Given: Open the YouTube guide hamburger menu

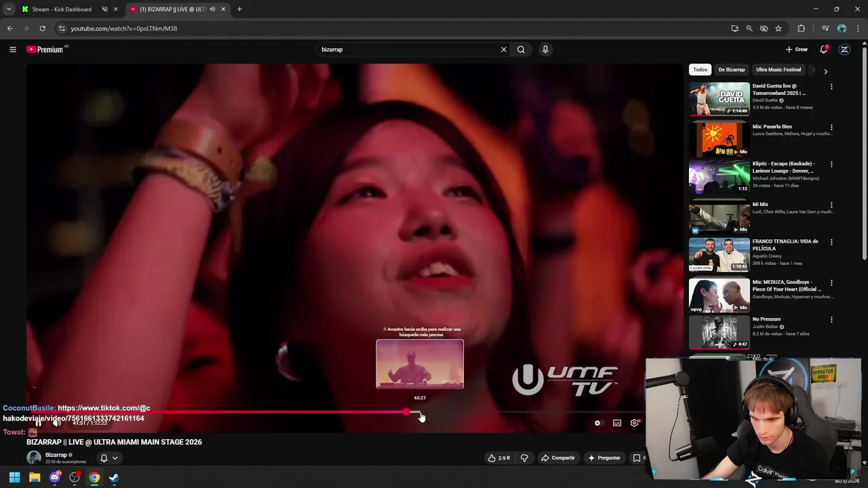Looking at the screenshot, I should (x=12, y=49).
